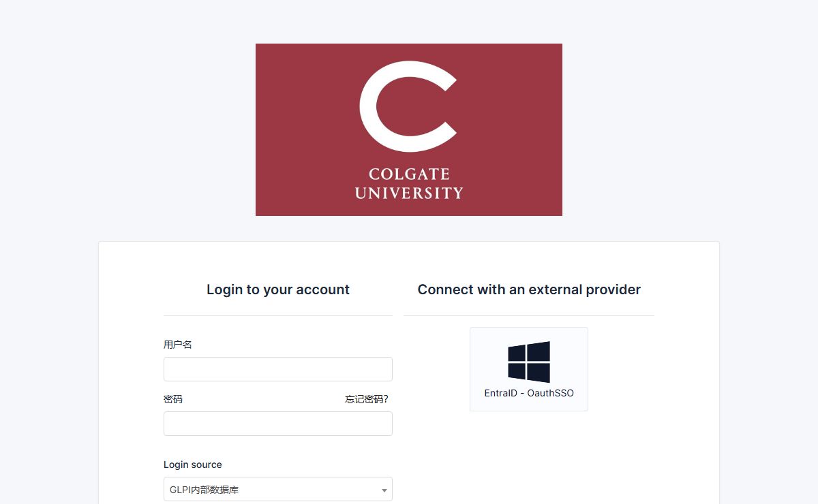Click the divider under the external provider heading
Screen dimensions: 818x504
tap(529, 315)
